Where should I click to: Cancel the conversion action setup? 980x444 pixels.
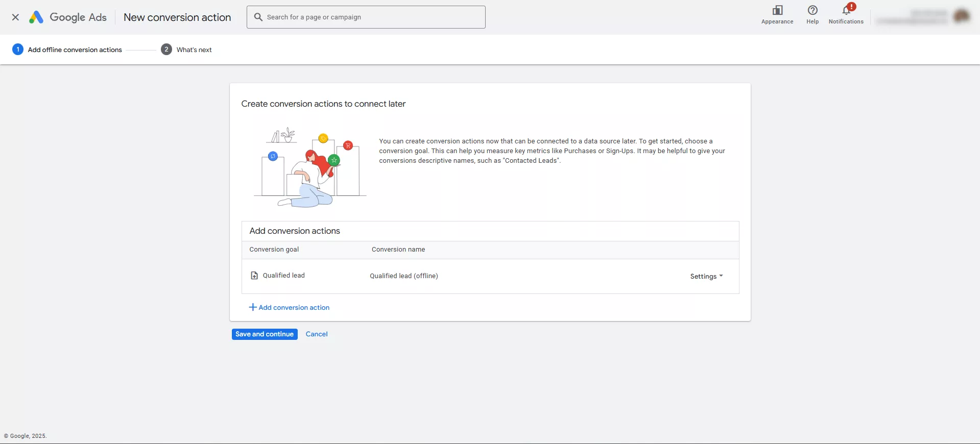pos(317,334)
